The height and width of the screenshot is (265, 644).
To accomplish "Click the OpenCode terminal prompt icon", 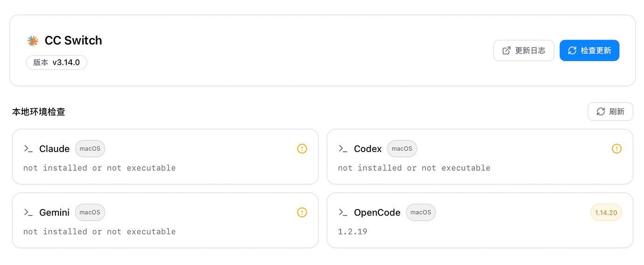I will coord(343,212).
